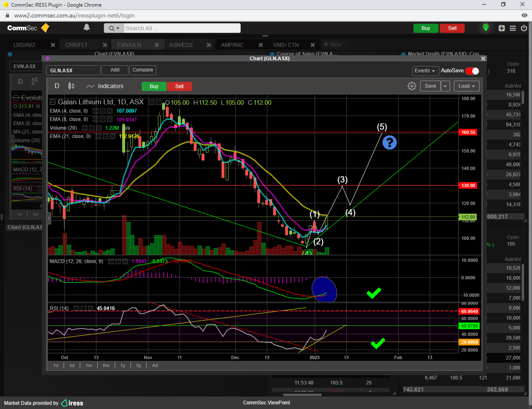Click the header Buy button

426,28
